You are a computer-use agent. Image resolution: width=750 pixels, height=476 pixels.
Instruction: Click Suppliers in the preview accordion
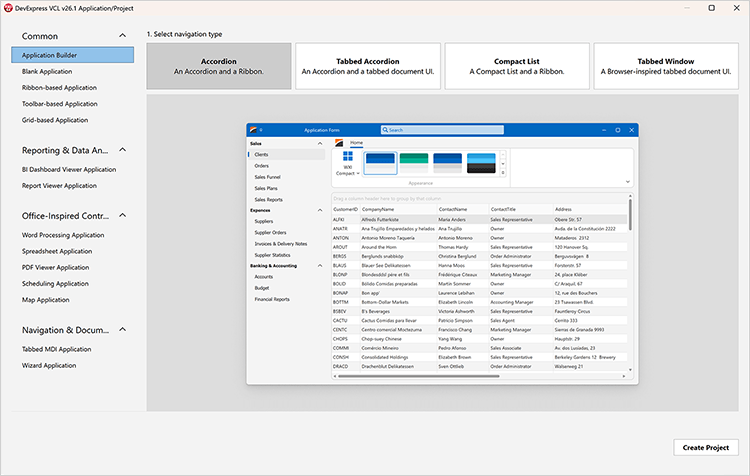click(264, 221)
